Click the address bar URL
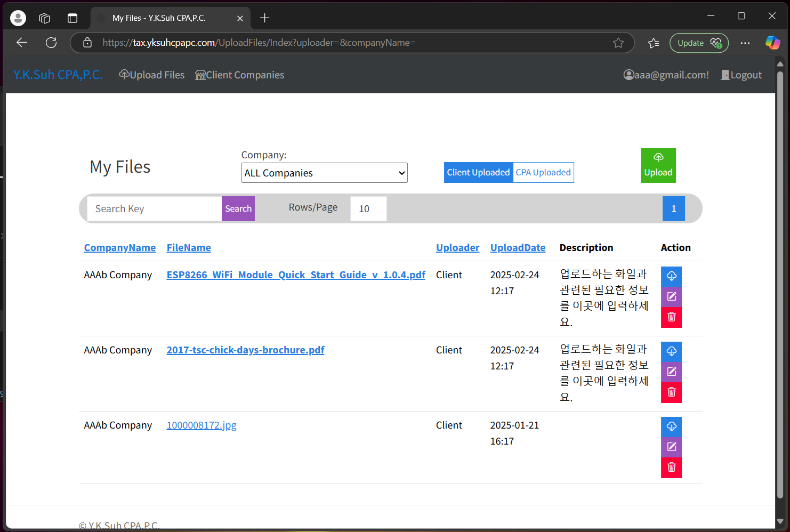 point(259,43)
